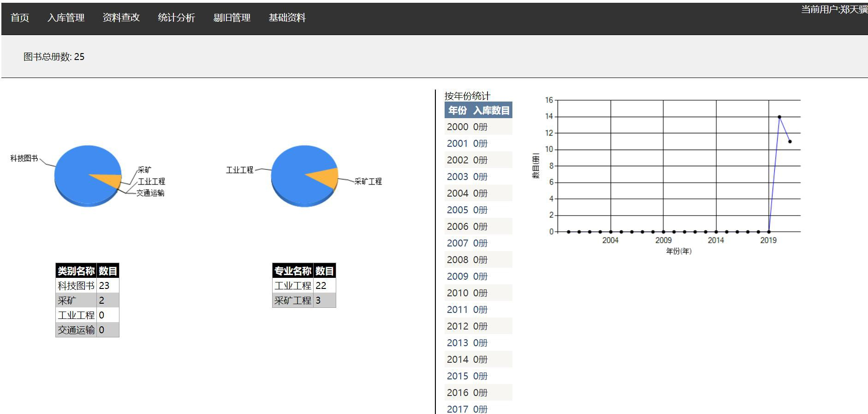The height and width of the screenshot is (414, 868).
Task: Select the value 23 in category table
Action: pyautogui.click(x=108, y=286)
